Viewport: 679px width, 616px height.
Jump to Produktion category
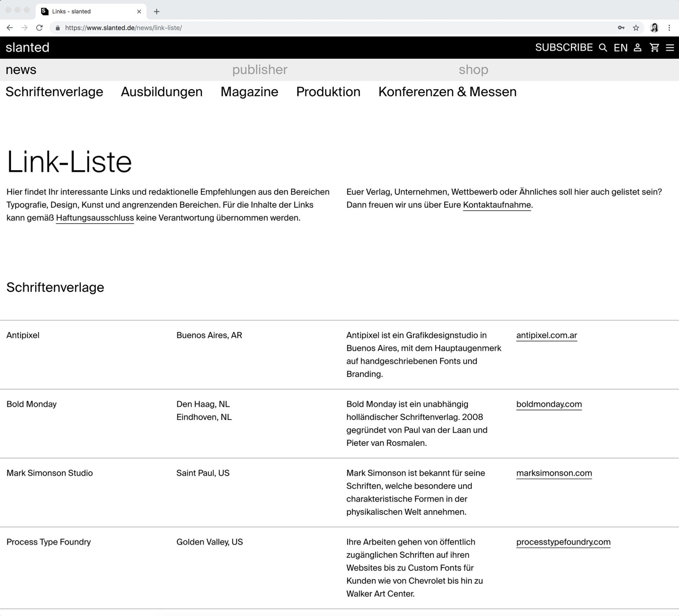tap(328, 92)
